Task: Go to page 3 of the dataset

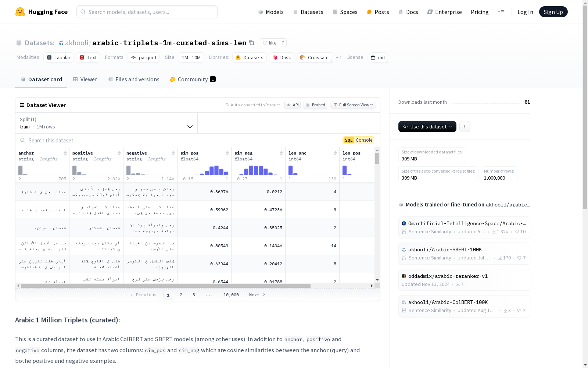Action: (194, 295)
